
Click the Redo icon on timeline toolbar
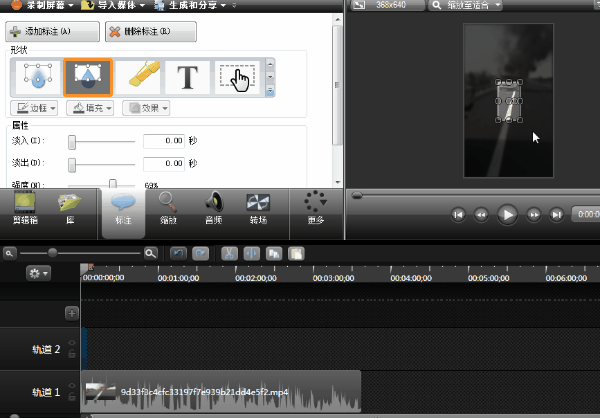[x=201, y=253]
